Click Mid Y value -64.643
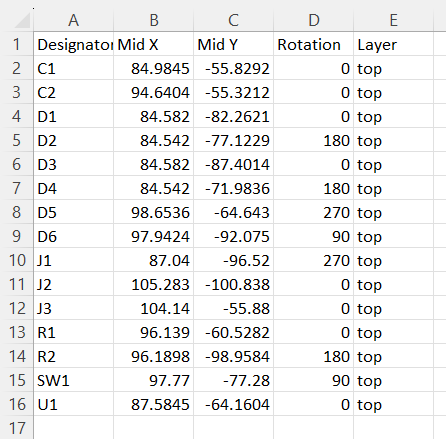 (234, 212)
